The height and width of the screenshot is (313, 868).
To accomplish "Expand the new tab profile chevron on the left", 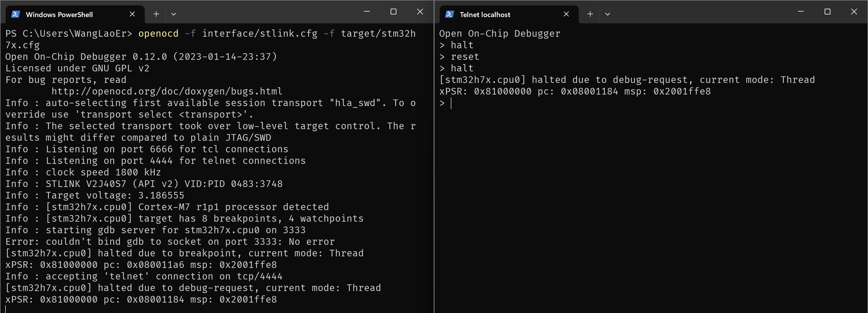I will [174, 14].
